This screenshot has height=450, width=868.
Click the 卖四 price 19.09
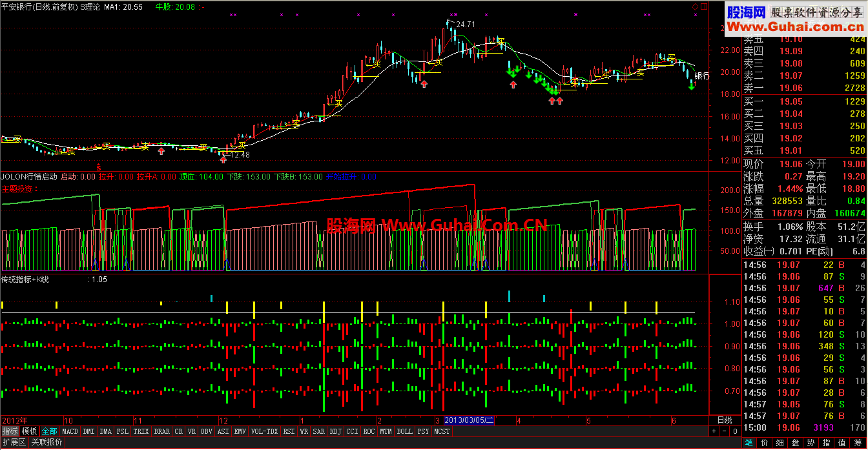(791, 51)
